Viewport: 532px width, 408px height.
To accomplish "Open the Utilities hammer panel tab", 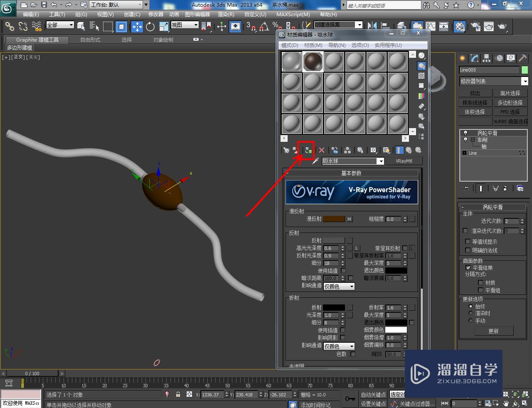I will 523,58.
